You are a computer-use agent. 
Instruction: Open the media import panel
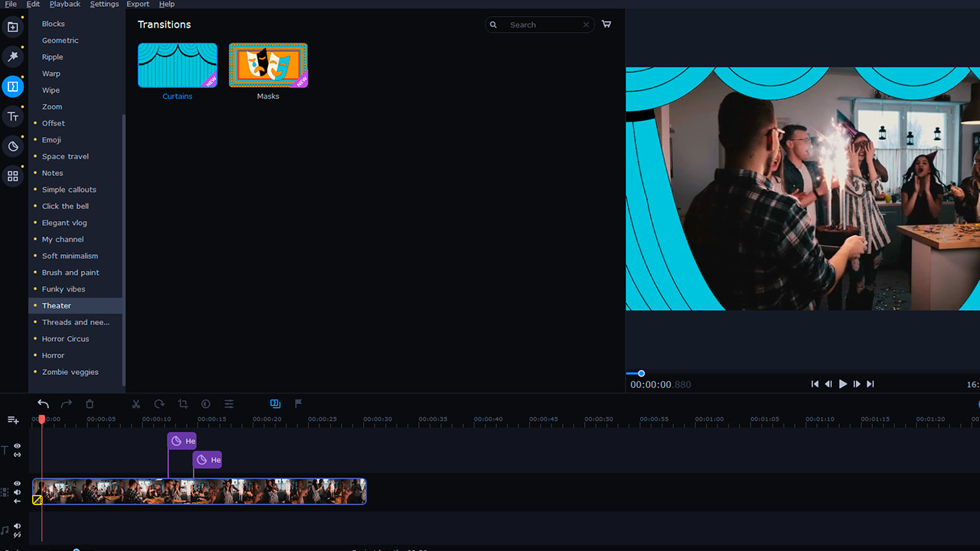(12, 27)
